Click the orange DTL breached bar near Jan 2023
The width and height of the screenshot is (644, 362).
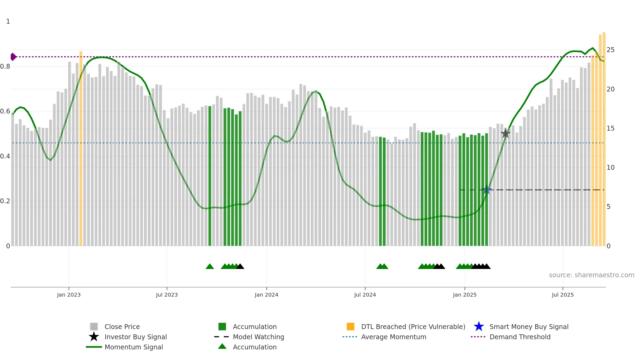pos(81,149)
